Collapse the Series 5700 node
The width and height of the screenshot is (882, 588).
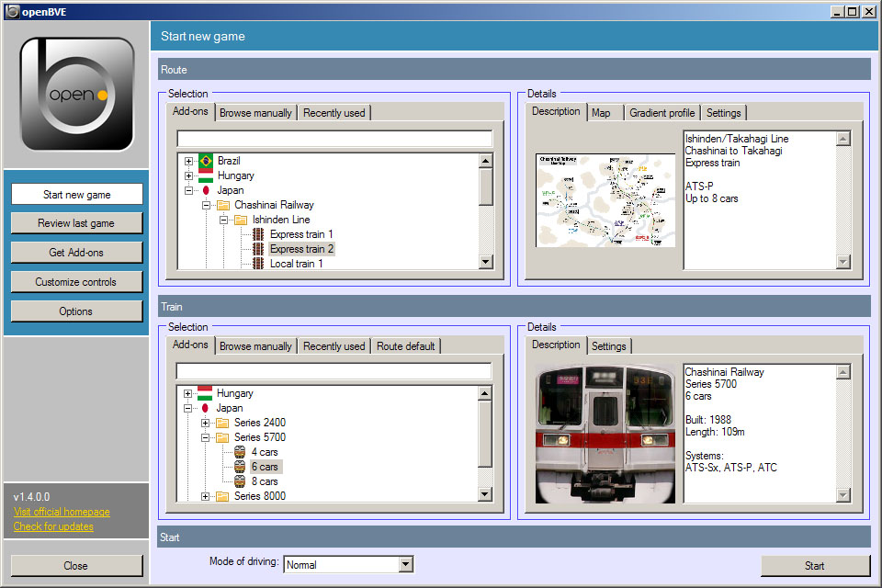[205, 437]
